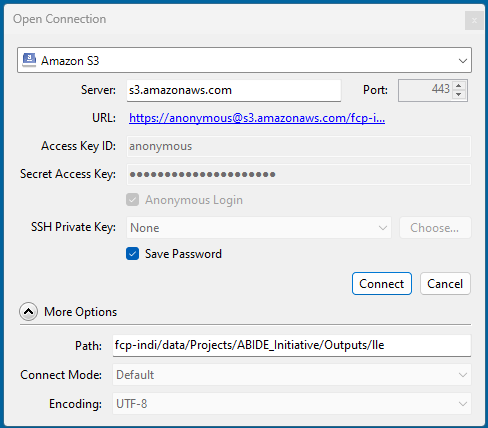Click into the Path text field
The height and width of the screenshot is (428, 488).
click(292, 345)
